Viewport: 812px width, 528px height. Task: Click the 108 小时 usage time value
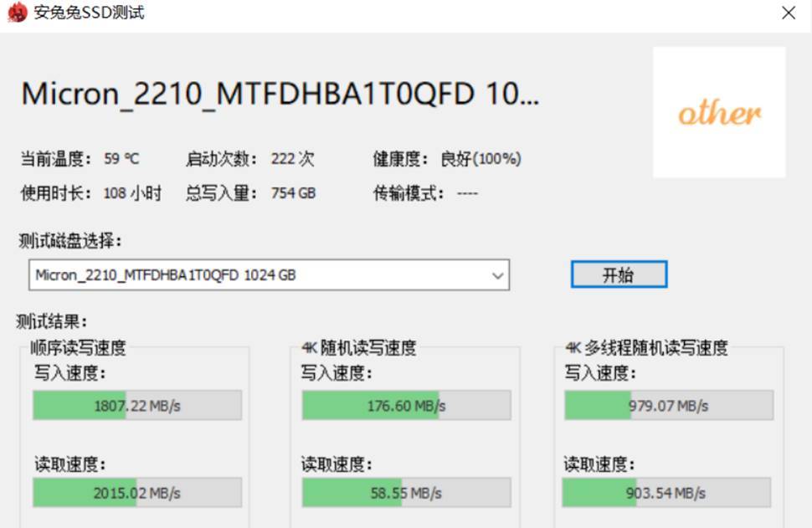(132, 193)
